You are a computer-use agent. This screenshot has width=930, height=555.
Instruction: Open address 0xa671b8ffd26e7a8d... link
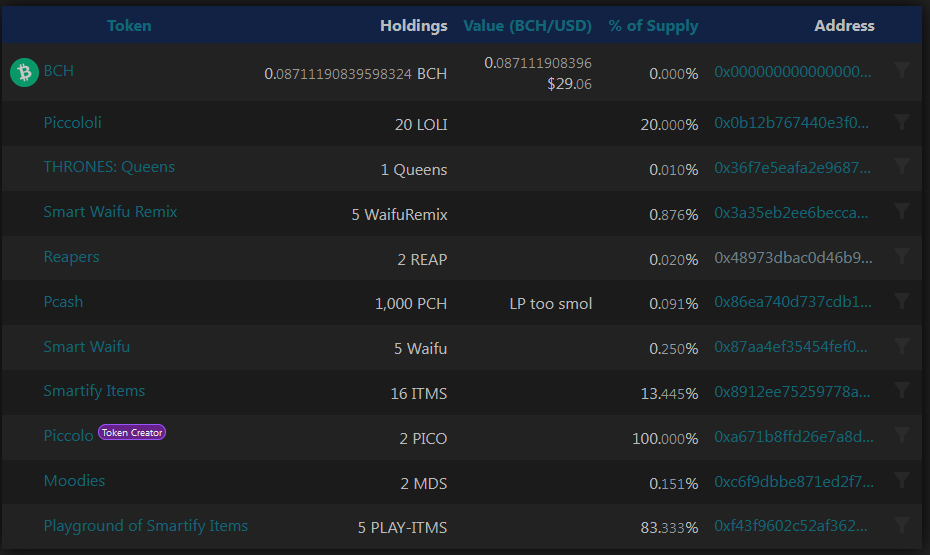pos(794,436)
